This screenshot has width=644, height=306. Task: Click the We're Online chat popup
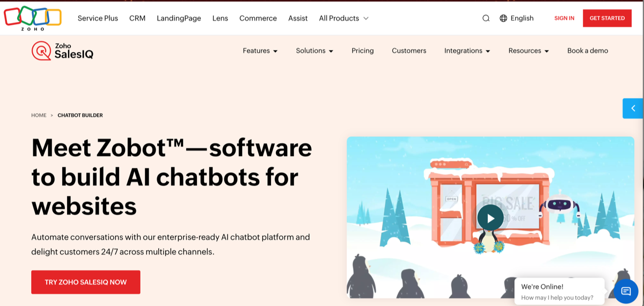tap(559, 292)
